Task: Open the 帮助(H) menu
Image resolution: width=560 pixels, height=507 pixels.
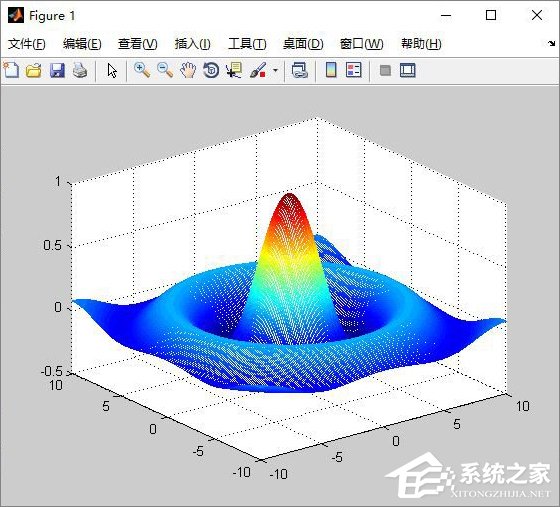Action: [421, 44]
